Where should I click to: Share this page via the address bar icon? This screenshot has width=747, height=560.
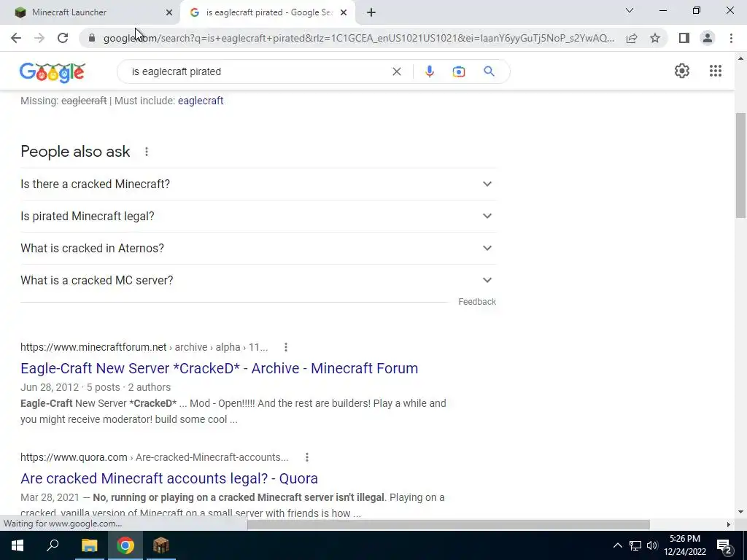(x=632, y=38)
